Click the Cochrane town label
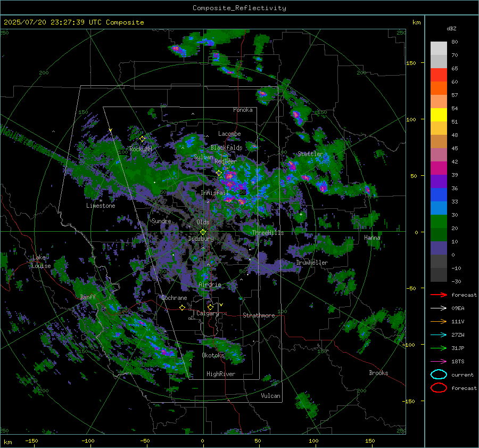 (174, 298)
